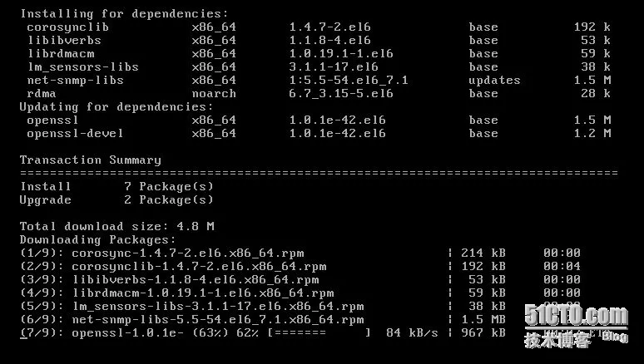Click the updates repository label
The width and height of the screenshot is (644, 364).
[x=494, y=81]
